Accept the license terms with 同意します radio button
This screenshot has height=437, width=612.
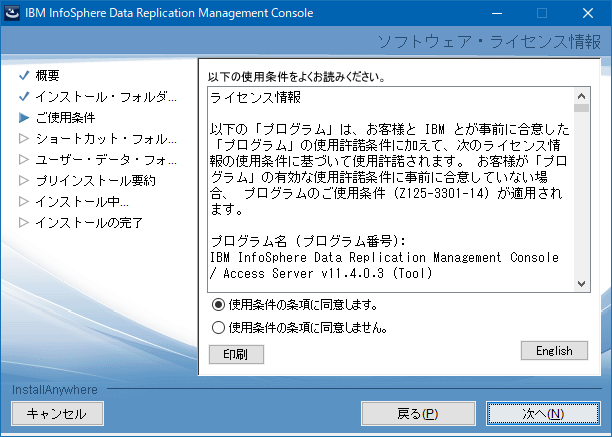point(218,304)
